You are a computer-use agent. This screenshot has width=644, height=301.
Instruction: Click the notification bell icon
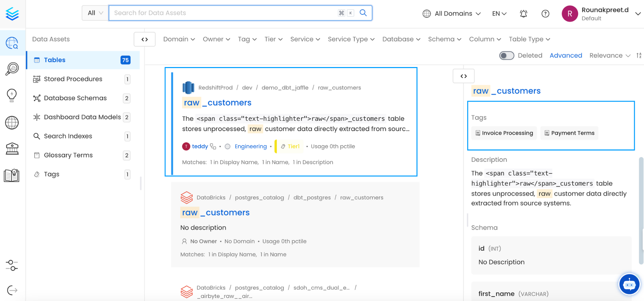click(523, 14)
